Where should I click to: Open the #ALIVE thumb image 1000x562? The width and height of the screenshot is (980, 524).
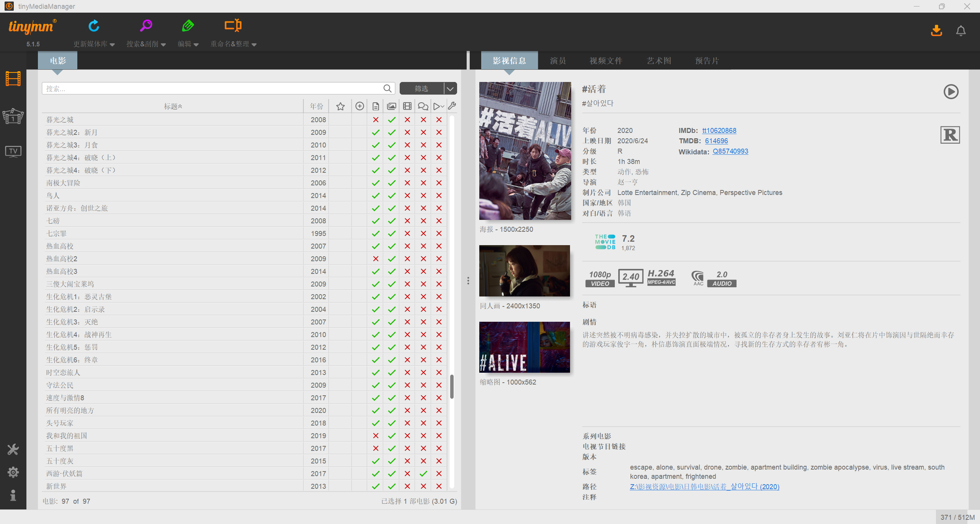pos(524,347)
